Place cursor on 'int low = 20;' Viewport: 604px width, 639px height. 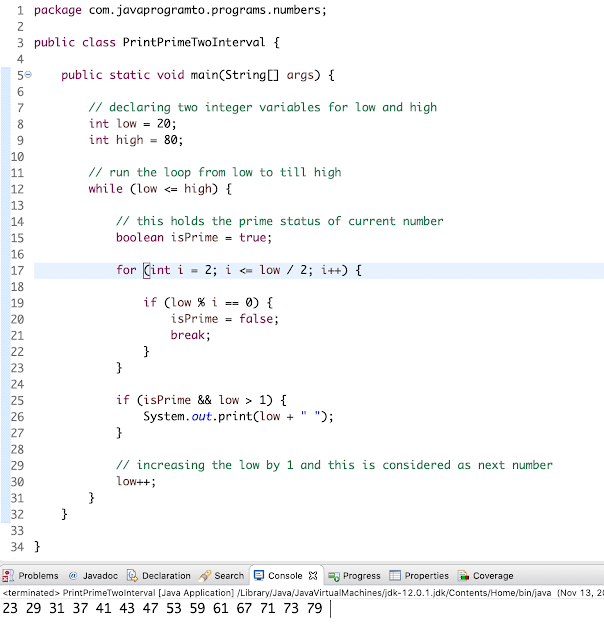(132, 123)
